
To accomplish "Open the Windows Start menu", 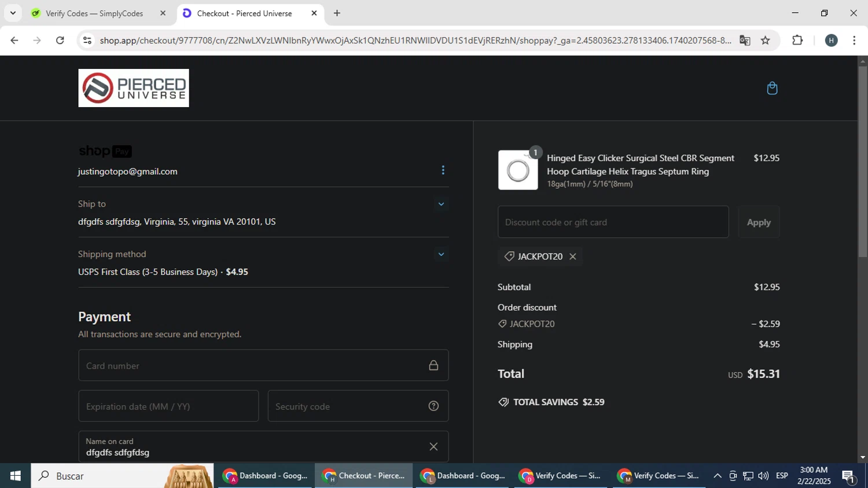I will point(15,476).
